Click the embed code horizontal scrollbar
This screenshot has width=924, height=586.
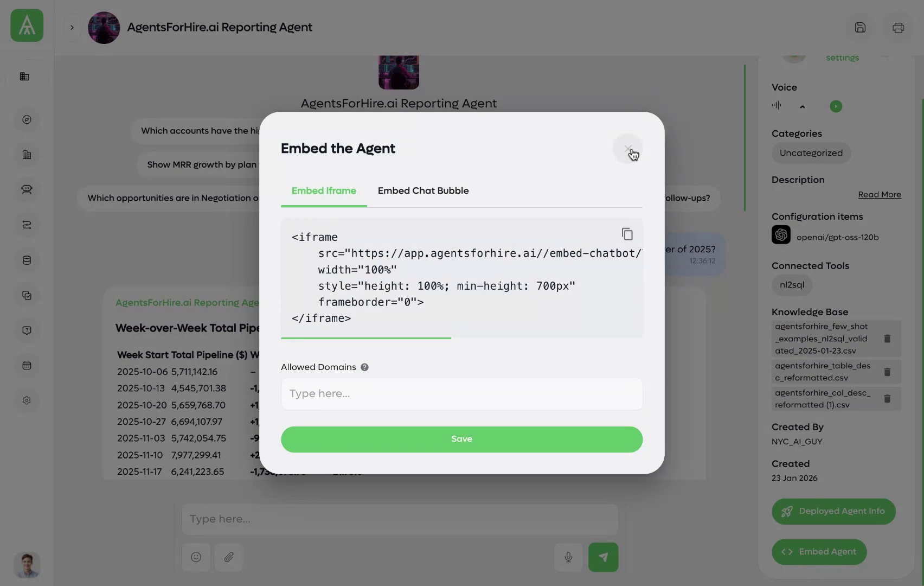click(366, 338)
